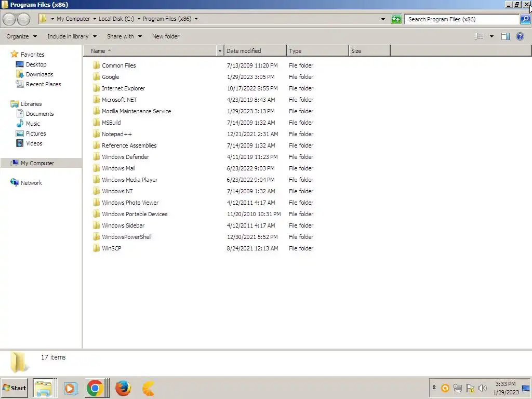This screenshot has width=532, height=399.
Task: Open Music library in sidebar
Action: pyautogui.click(x=33, y=124)
